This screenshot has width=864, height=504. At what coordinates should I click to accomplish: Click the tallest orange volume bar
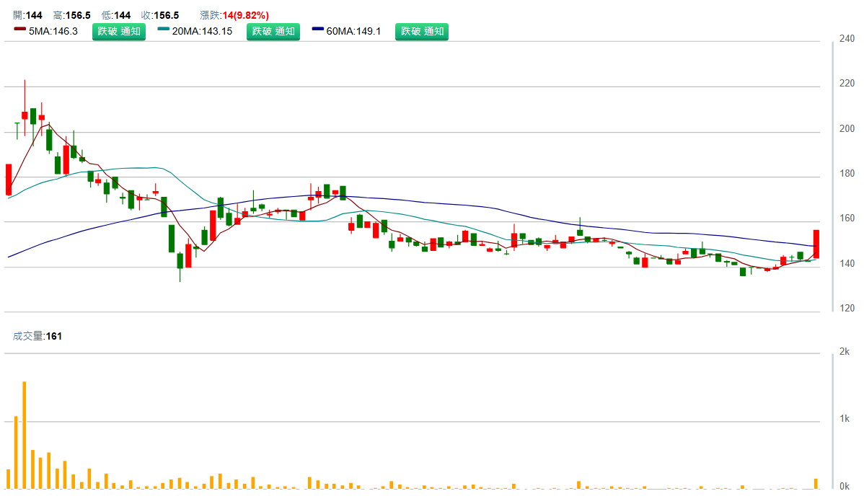(25, 435)
